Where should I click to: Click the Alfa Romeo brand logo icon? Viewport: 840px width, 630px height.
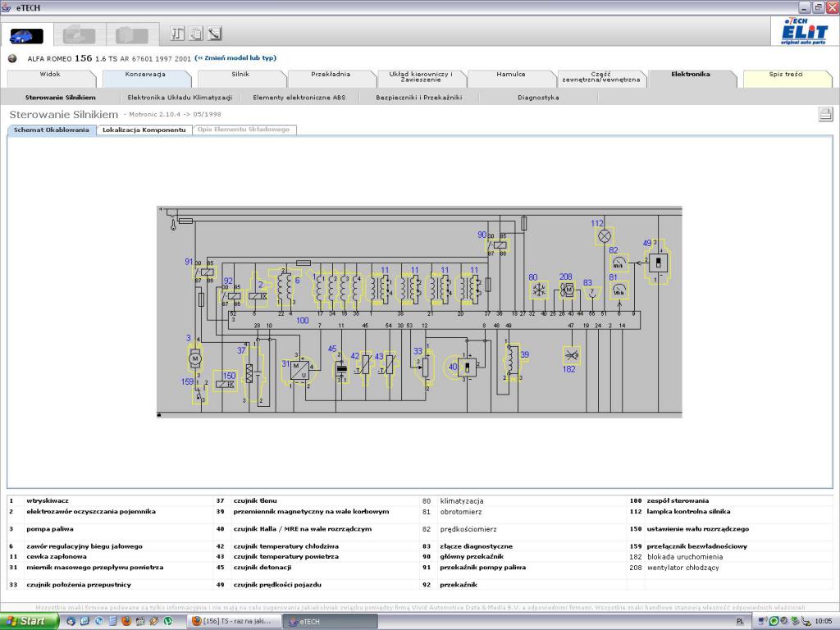click(12, 58)
